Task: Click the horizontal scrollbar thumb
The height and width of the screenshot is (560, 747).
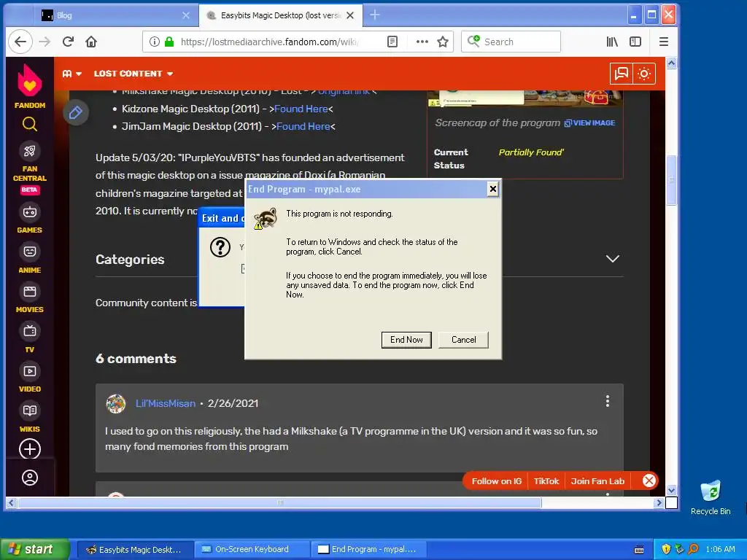Action: pos(279,502)
